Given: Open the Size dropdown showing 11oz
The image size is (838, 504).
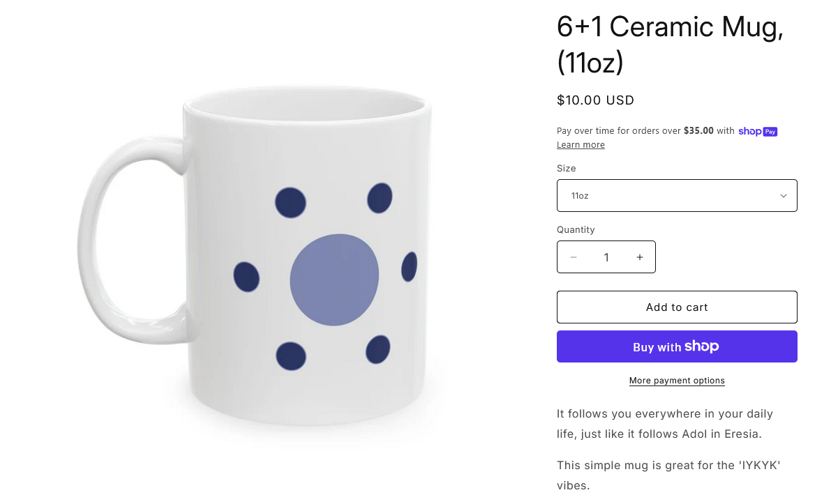Looking at the screenshot, I should click(676, 196).
